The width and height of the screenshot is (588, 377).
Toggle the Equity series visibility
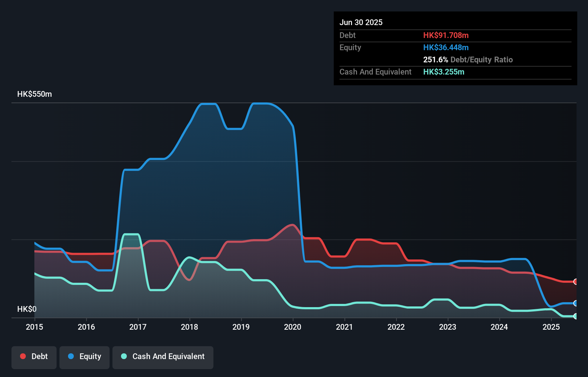85,357
